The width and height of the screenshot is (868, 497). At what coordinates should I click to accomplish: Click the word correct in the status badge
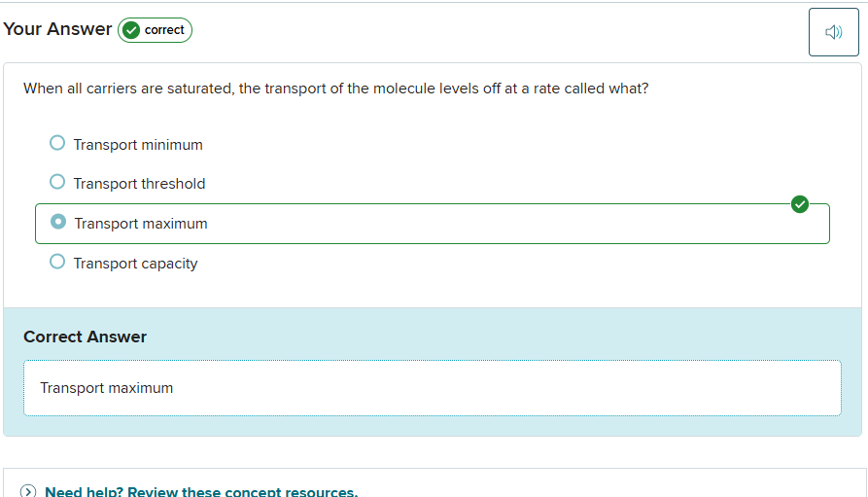[164, 30]
